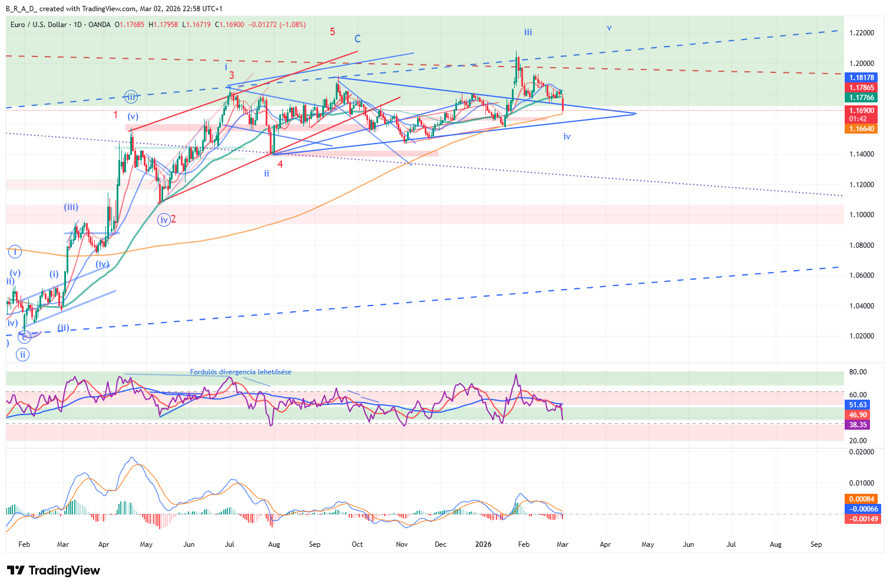Click the red histogram value -0.00149 label
The width and height of the screenshot is (890, 588).
[x=861, y=519]
